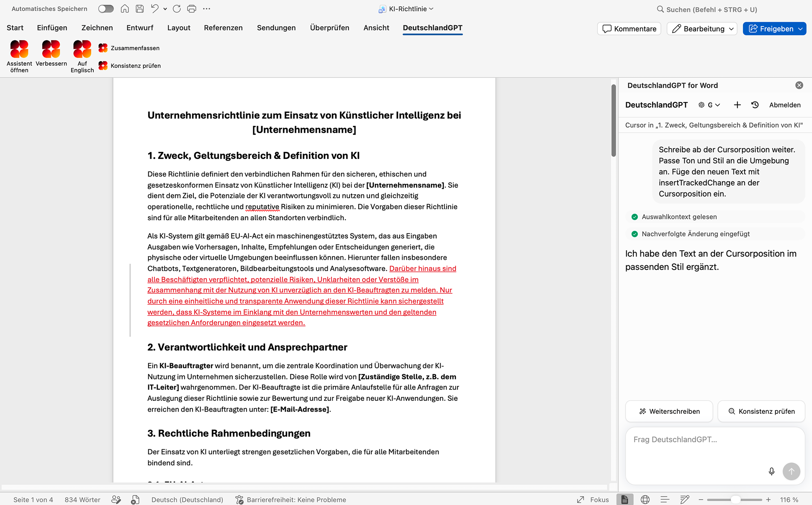Click heading 3. Rechtliche Rahmenbedingungen
The image size is (812, 505).
coord(229,433)
